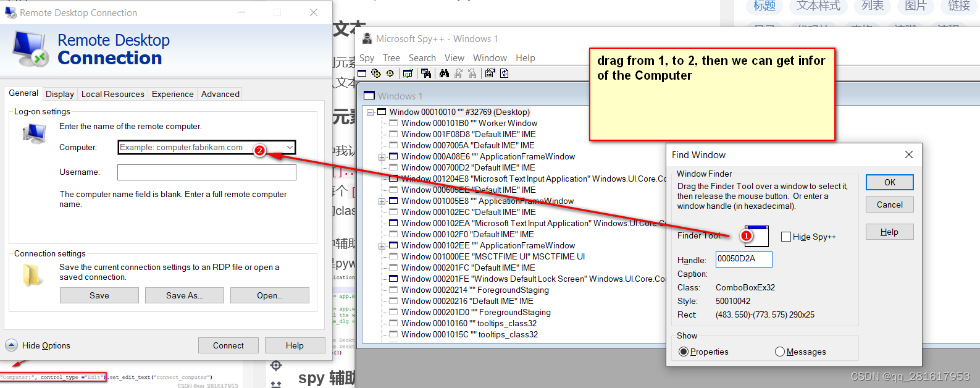The width and height of the screenshot is (980, 388).
Task: Click the Handle field showing 00050D2A
Action: pos(743,259)
